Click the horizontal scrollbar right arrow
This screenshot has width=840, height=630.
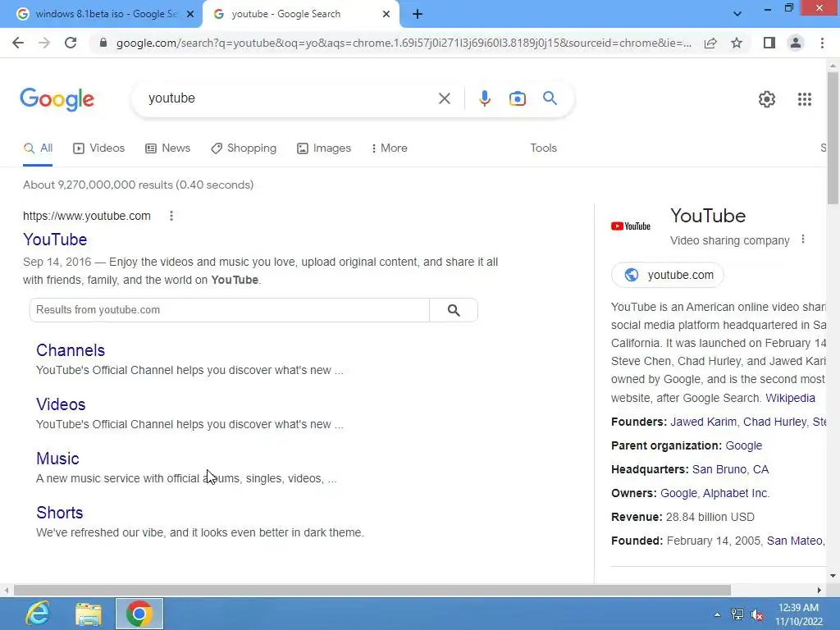(819, 591)
